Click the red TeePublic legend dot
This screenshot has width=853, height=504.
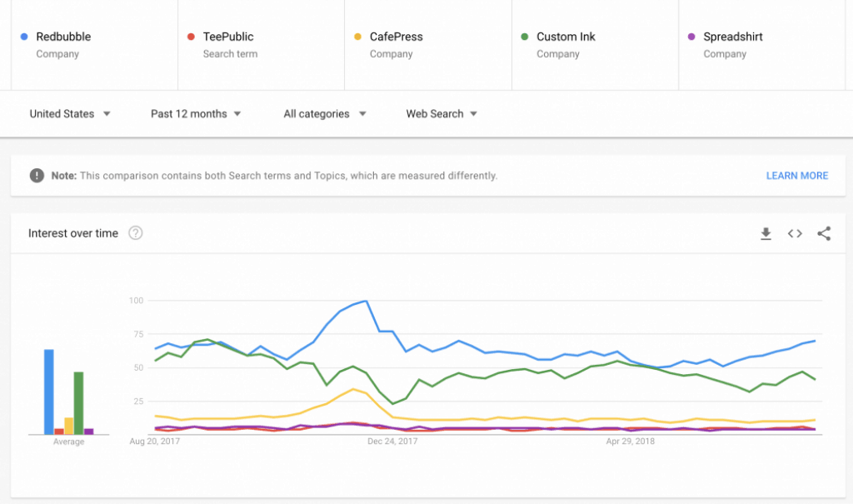(191, 37)
